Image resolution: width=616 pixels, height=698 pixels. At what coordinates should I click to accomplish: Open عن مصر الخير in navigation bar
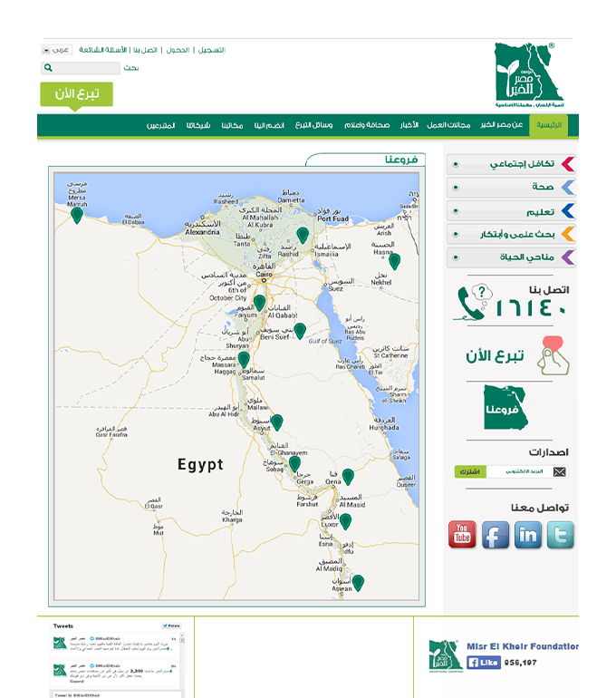pos(501,125)
